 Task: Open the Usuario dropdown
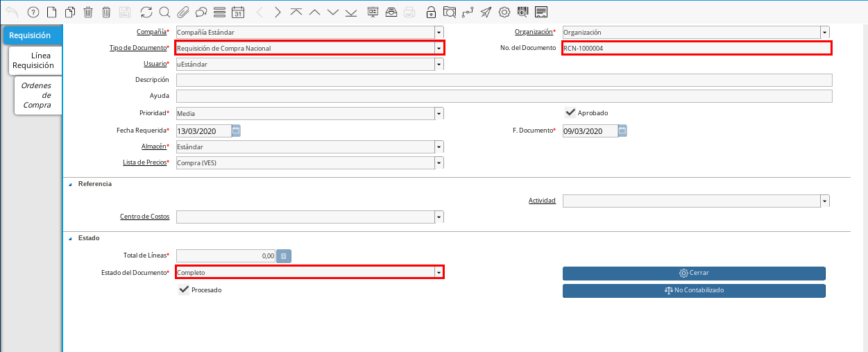click(439, 64)
